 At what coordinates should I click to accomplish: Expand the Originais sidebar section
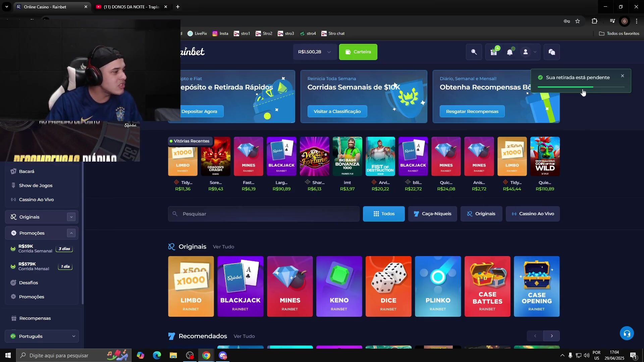[x=71, y=217]
